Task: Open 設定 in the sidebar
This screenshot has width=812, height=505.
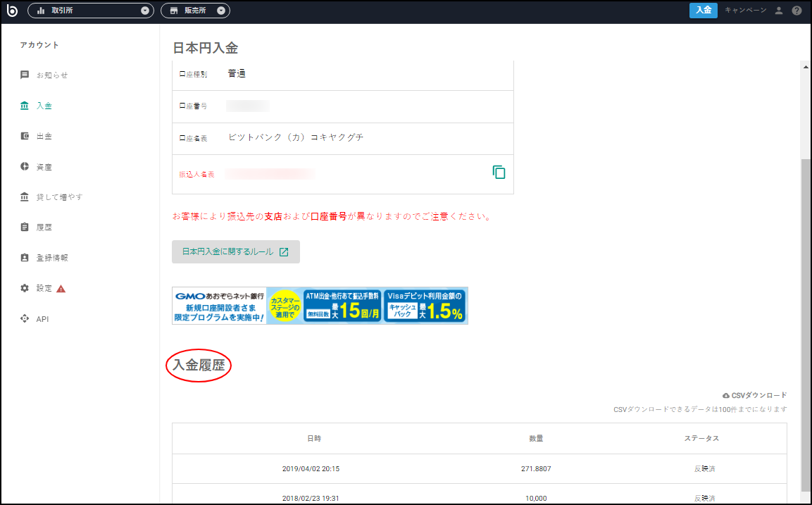Action: (x=44, y=289)
